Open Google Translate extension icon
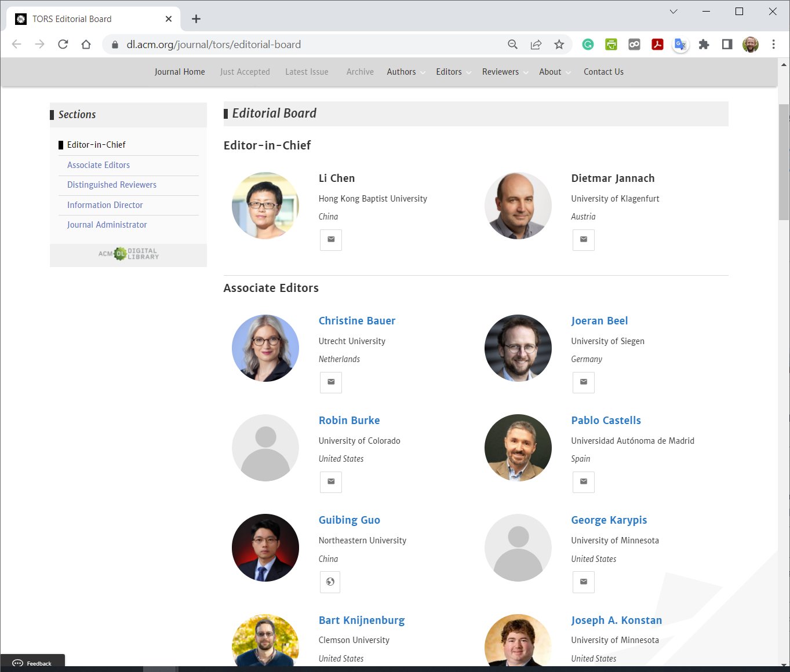The width and height of the screenshot is (790, 672). point(680,44)
